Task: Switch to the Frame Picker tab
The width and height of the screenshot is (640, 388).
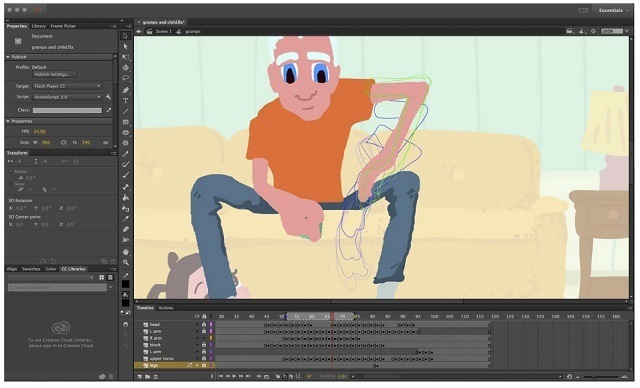Action: pyautogui.click(x=63, y=26)
